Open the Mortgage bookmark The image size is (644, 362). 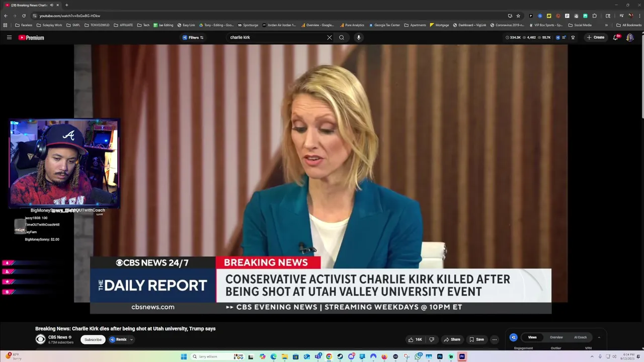click(439, 25)
